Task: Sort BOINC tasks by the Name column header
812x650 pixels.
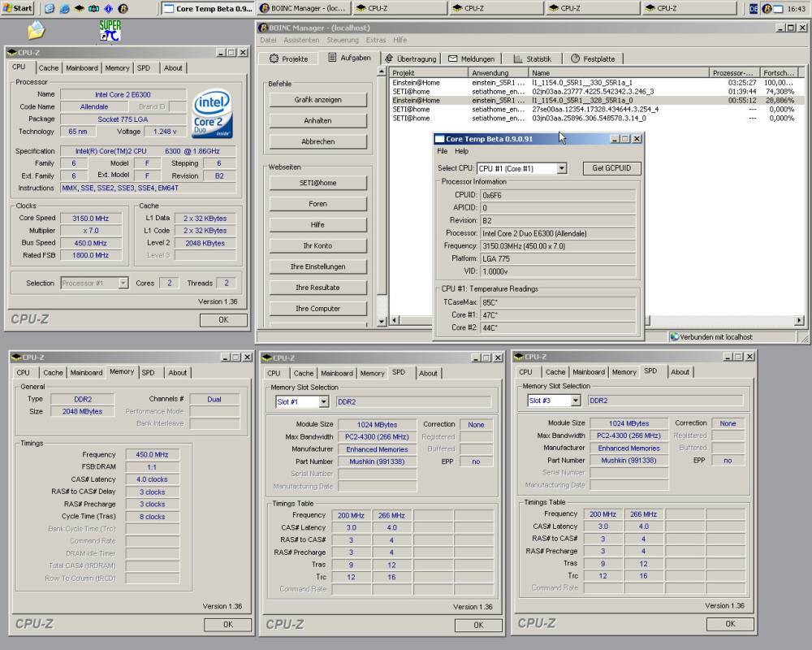Action: click(619, 73)
